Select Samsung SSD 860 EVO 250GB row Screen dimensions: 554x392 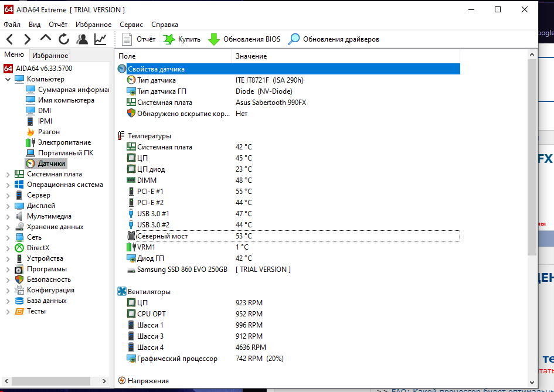pyautogui.click(x=293, y=270)
